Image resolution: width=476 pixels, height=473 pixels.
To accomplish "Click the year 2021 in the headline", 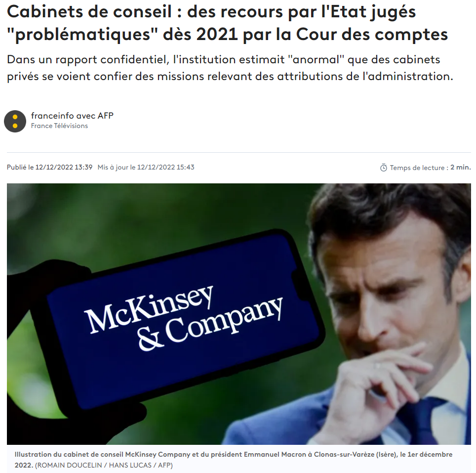I will (x=217, y=34).
